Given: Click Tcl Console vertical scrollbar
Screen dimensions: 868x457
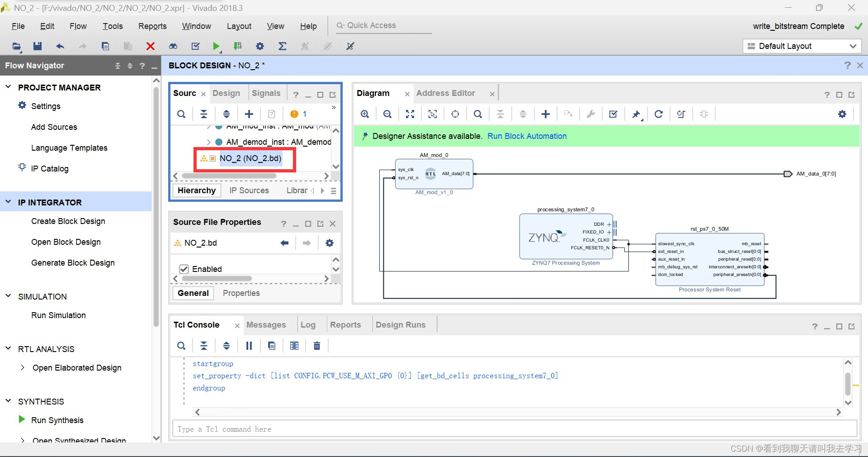Looking at the screenshot, I should click(x=848, y=384).
